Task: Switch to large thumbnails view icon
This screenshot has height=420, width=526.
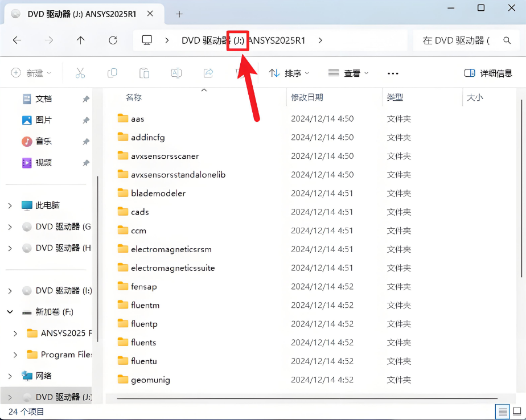Action: tap(517, 411)
